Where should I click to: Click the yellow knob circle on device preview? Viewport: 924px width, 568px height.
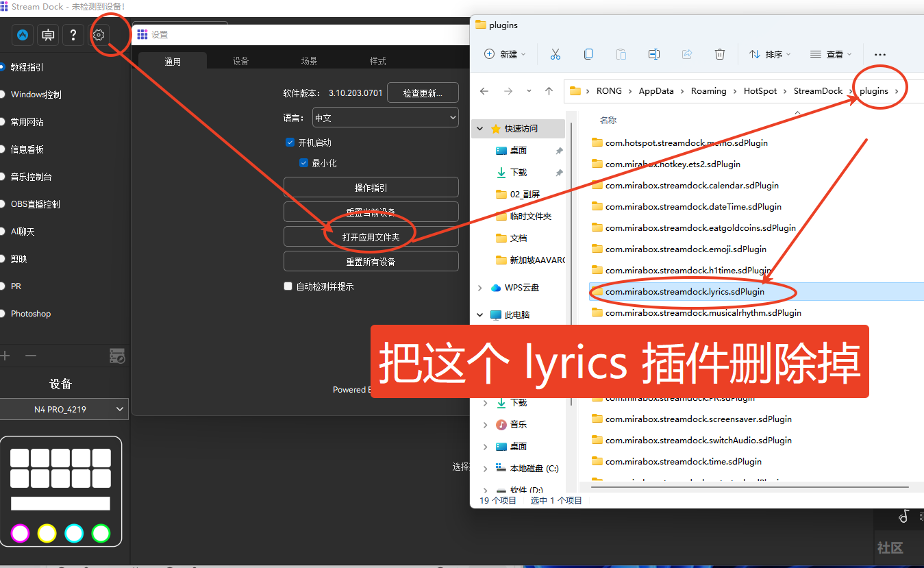[x=47, y=533]
